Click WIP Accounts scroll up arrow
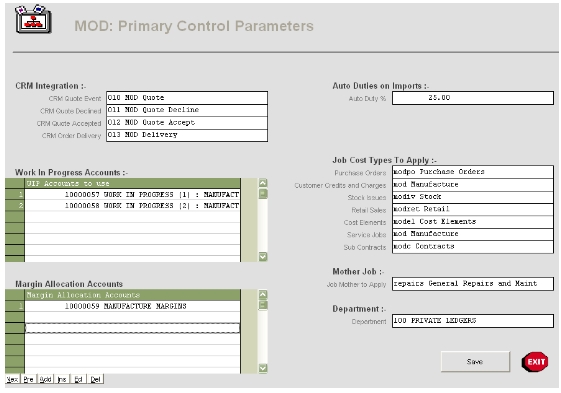The image size is (561, 393). [x=263, y=183]
